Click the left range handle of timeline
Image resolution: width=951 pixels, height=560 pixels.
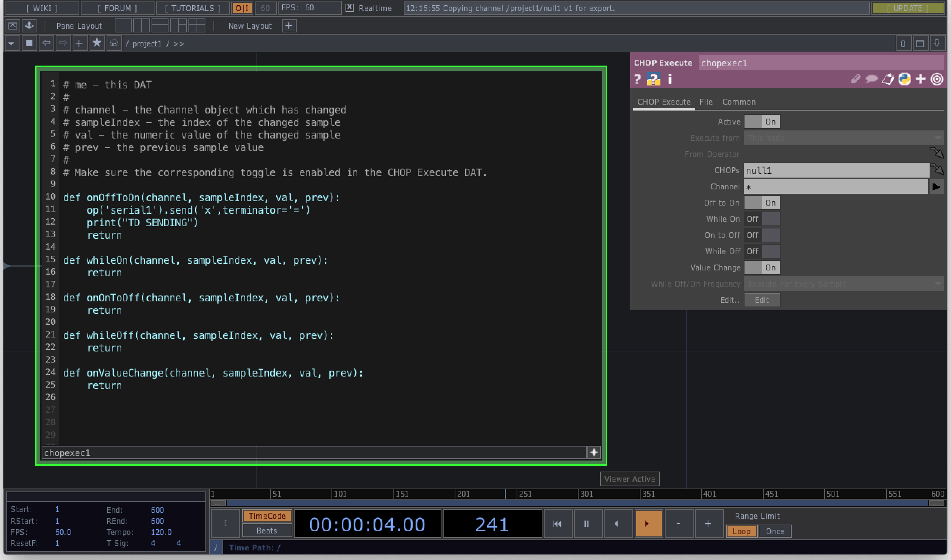(x=218, y=503)
